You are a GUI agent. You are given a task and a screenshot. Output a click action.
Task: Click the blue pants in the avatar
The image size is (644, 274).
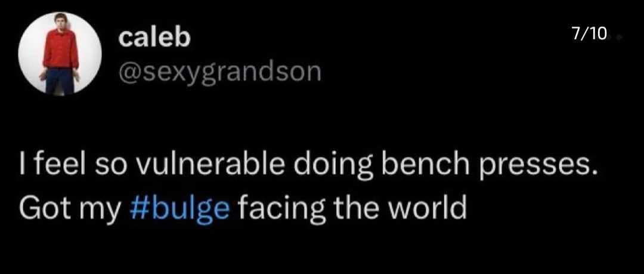click(x=60, y=81)
